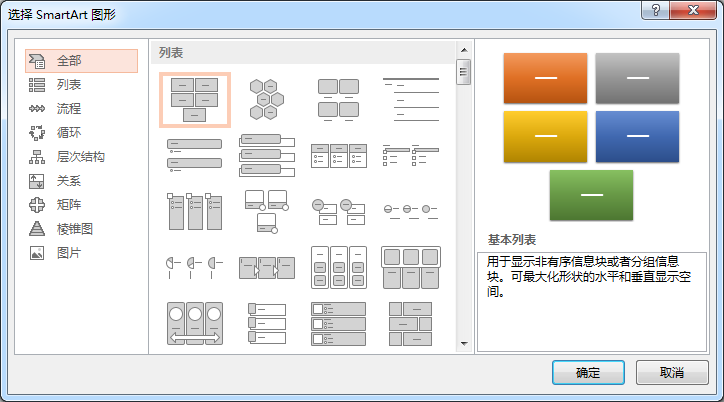Choose the picture caption list with four boxes

coord(338,100)
